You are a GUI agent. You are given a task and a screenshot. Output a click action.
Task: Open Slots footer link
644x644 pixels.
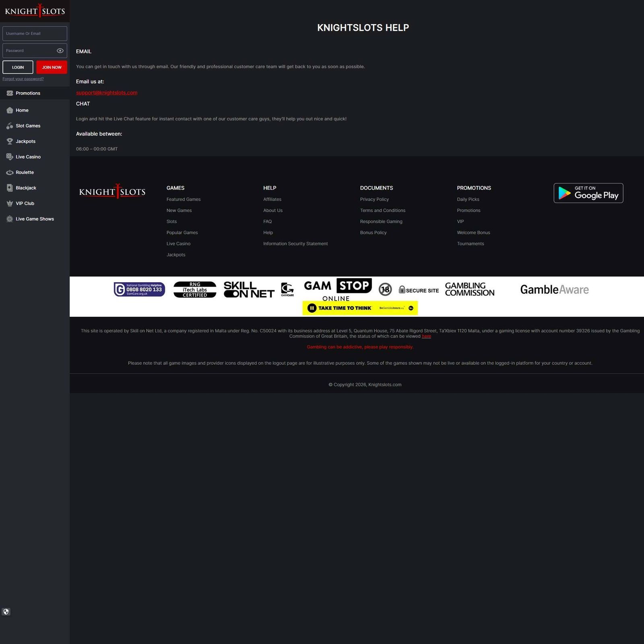click(171, 221)
